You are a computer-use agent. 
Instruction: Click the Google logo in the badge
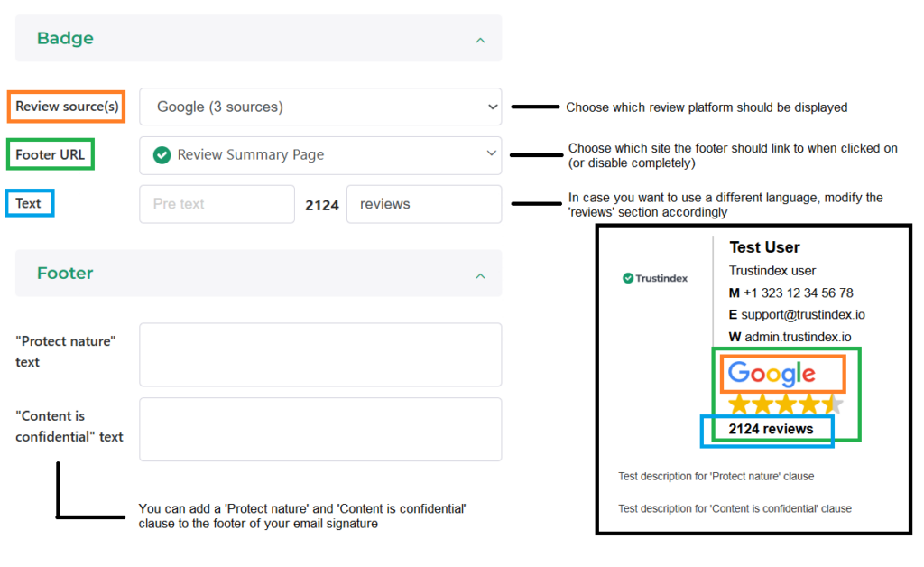click(x=772, y=373)
